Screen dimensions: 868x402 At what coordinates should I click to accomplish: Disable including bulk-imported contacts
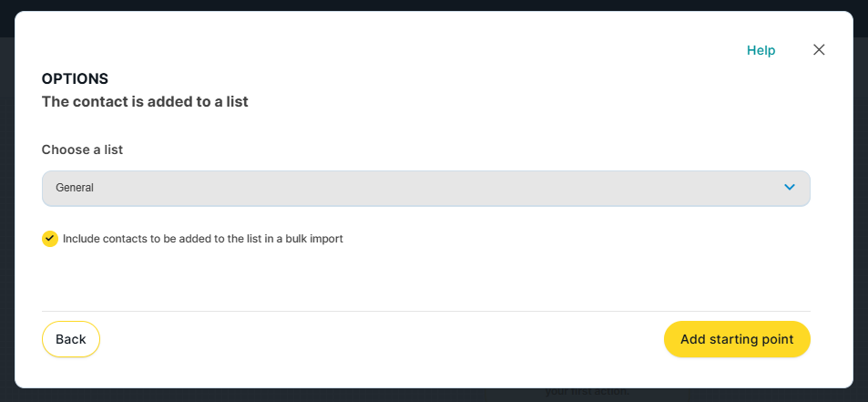50,239
